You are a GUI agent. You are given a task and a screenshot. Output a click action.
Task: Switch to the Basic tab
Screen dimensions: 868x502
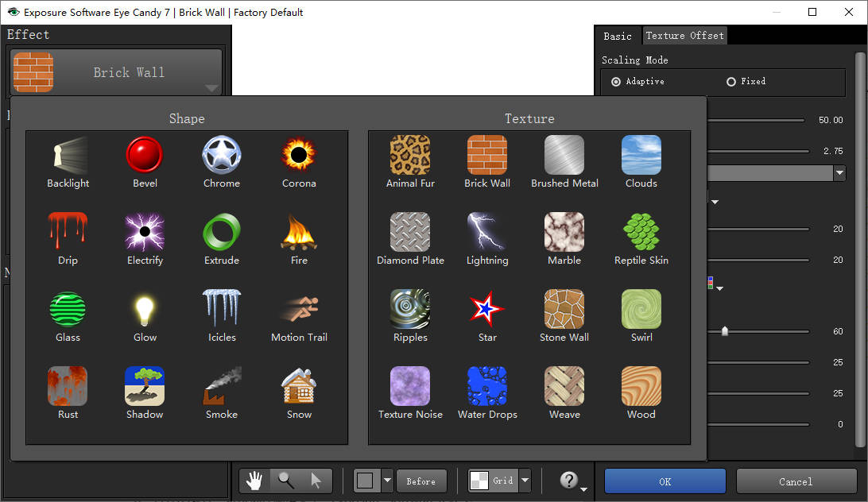(x=618, y=36)
